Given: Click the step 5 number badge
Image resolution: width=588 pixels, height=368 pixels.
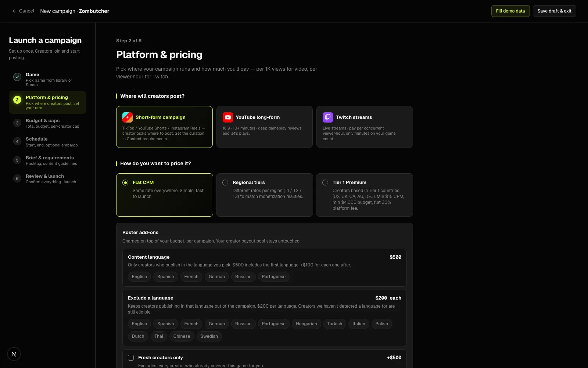Looking at the screenshot, I should pos(17,160).
